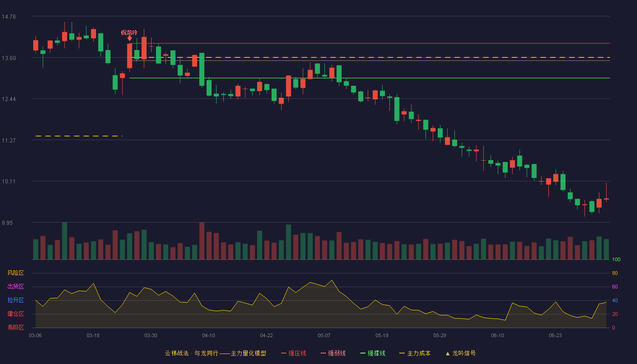Toggle the 强压线 legend label
Image resolution: width=637 pixels, height=364 pixels.
click(x=297, y=354)
